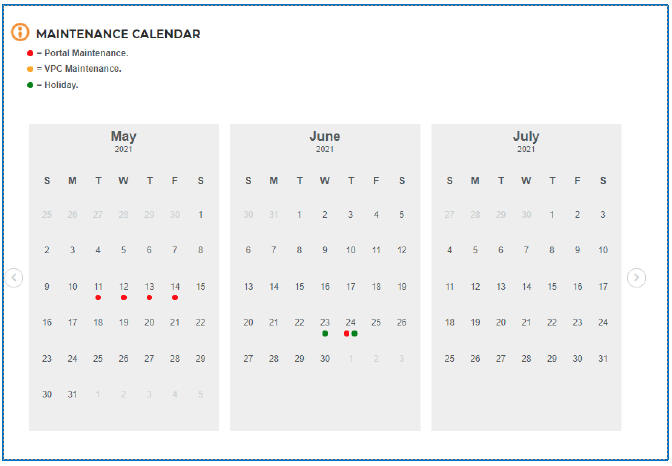Go to previous months with left arrow
The width and height of the screenshot is (672, 466).
click(14, 278)
